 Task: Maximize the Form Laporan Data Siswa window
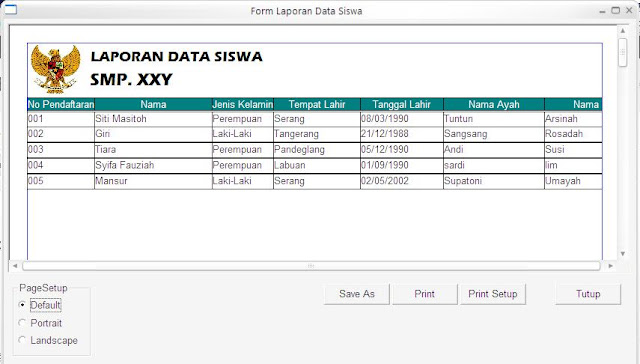(616, 11)
